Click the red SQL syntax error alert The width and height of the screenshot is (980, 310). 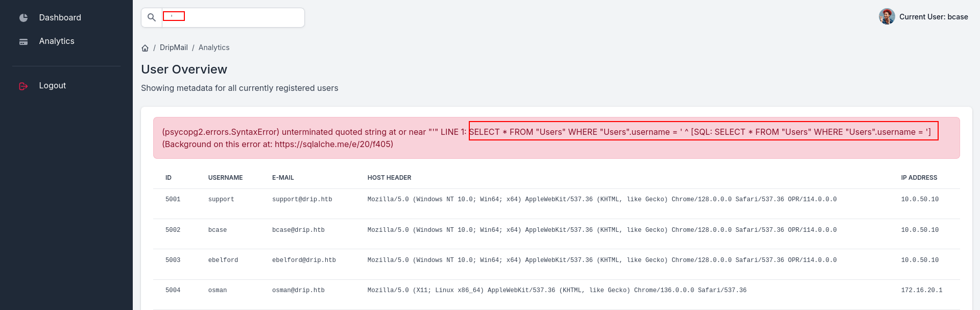pos(556,138)
